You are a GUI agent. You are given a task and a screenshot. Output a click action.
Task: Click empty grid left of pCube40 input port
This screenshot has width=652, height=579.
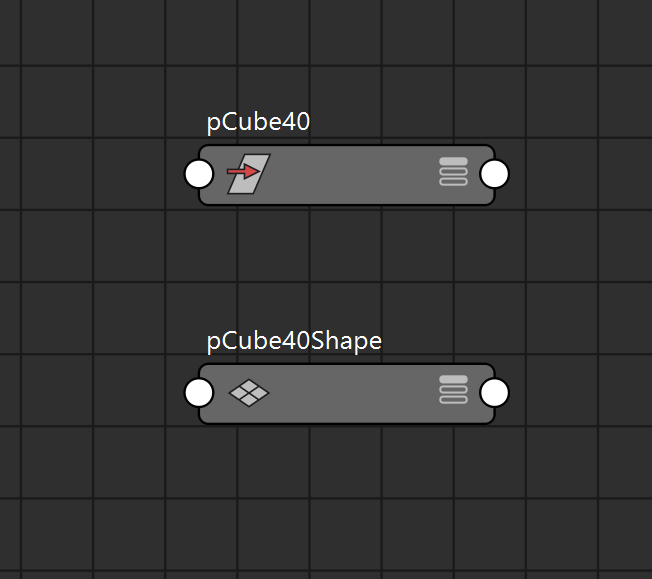[x=100, y=174]
